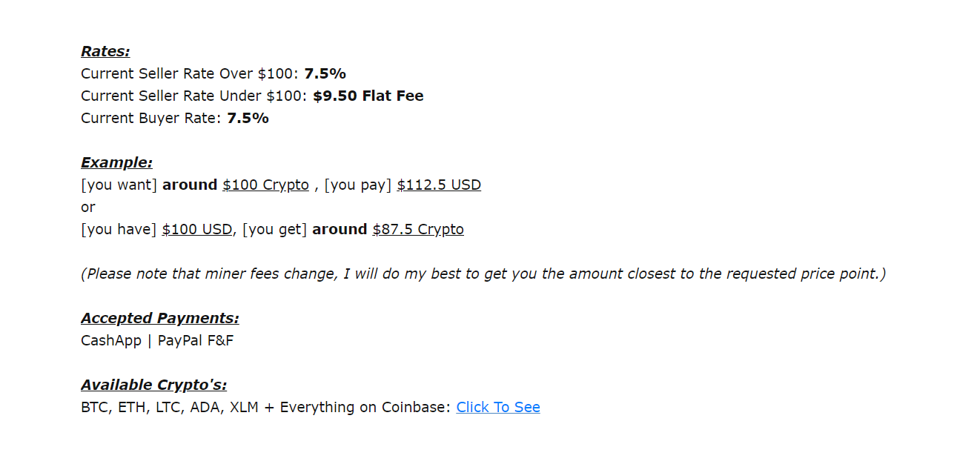
Task: Click the italic miner fees note
Action: pyautogui.click(x=483, y=274)
